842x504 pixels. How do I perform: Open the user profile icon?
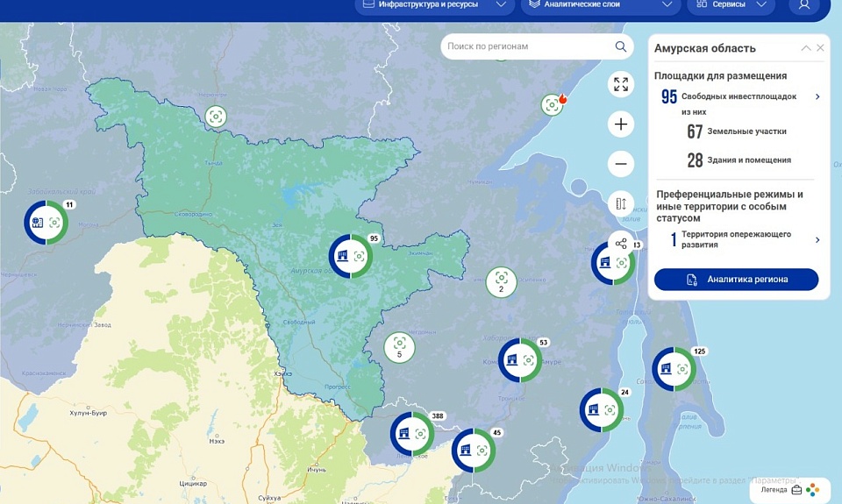coord(803,5)
